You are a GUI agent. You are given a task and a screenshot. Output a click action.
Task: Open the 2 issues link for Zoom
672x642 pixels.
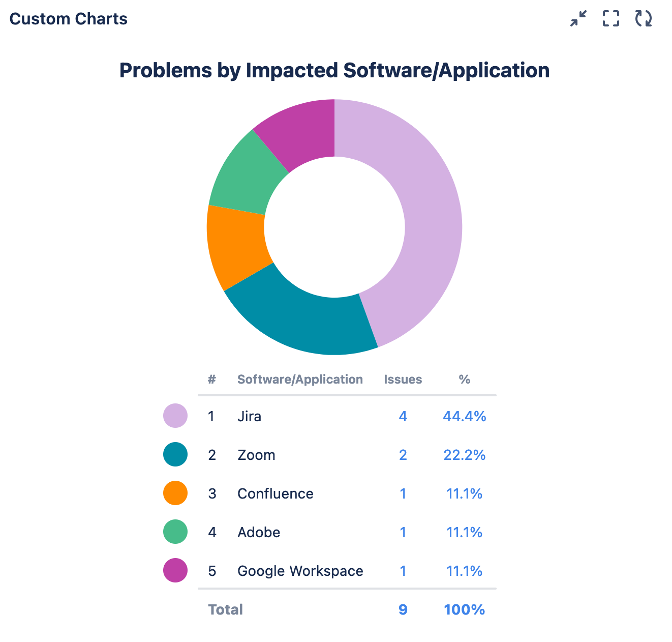click(403, 455)
